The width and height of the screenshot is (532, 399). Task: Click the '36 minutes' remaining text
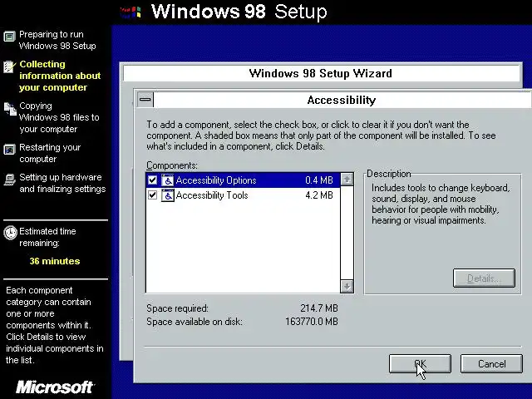click(x=55, y=261)
